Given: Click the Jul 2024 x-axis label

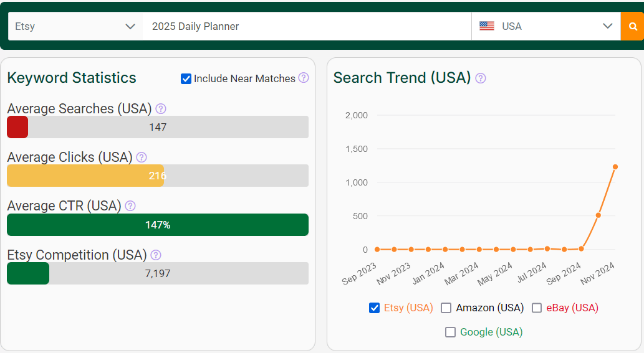Looking at the screenshot, I should tap(531, 273).
